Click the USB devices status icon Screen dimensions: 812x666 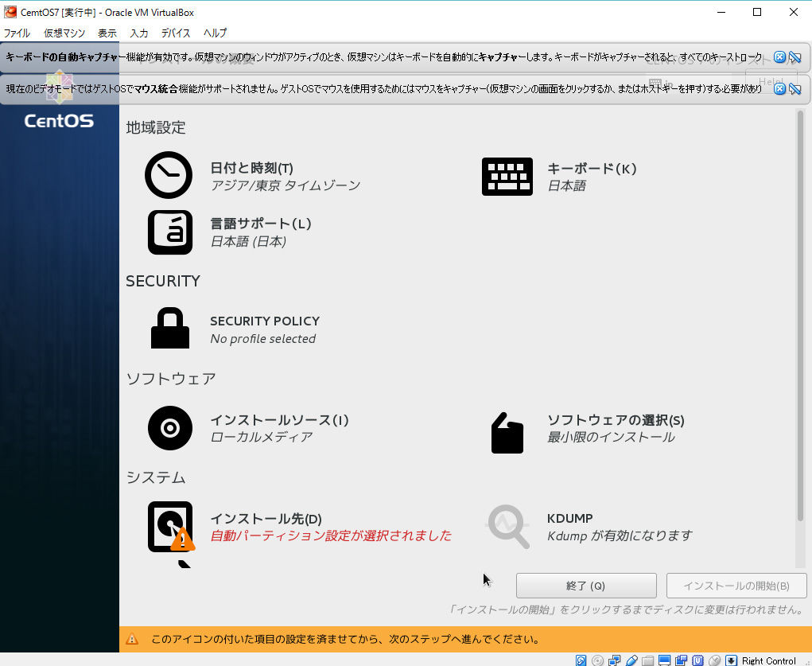coord(631,660)
